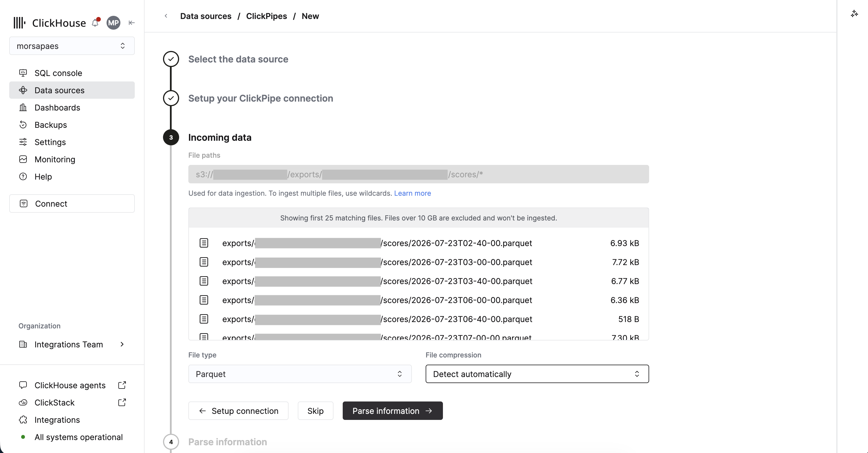Click file icon for 7.72 kB parquet
Image resolution: width=868 pixels, height=453 pixels.
coord(204,262)
